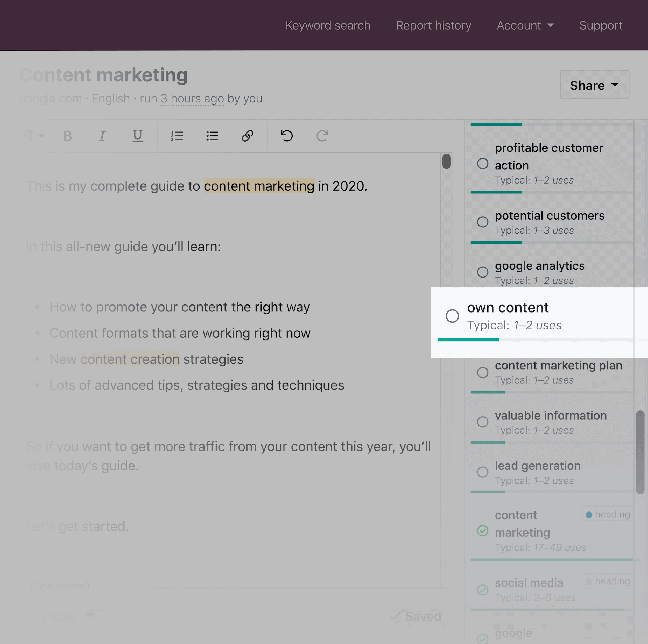Select the 'google analytics' circle
Image resolution: width=648 pixels, height=644 pixels.
(483, 272)
